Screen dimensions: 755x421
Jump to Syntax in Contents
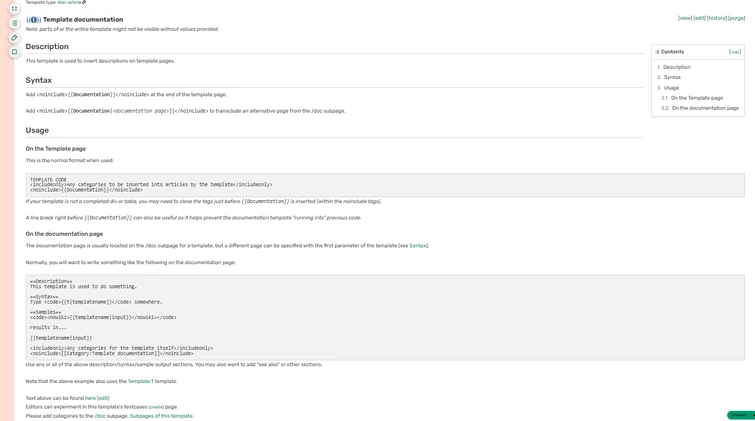pos(672,78)
